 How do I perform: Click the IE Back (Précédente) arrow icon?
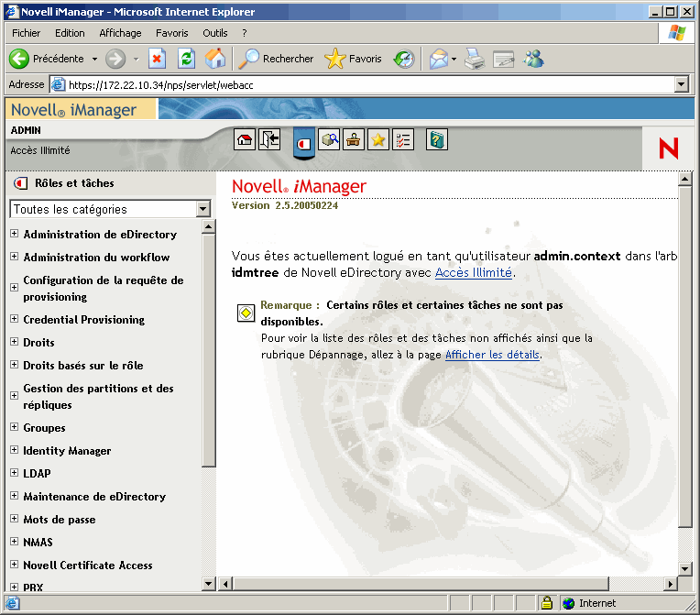tap(19, 59)
